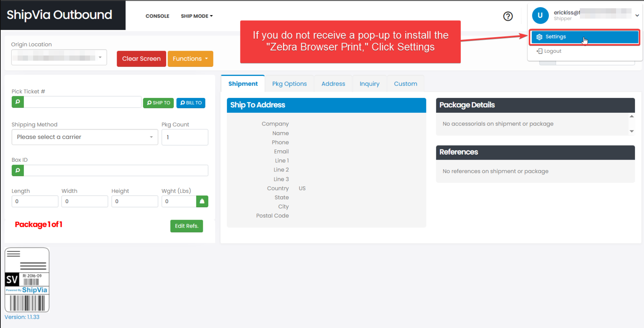Click the Country value US

[x=302, y=188]
